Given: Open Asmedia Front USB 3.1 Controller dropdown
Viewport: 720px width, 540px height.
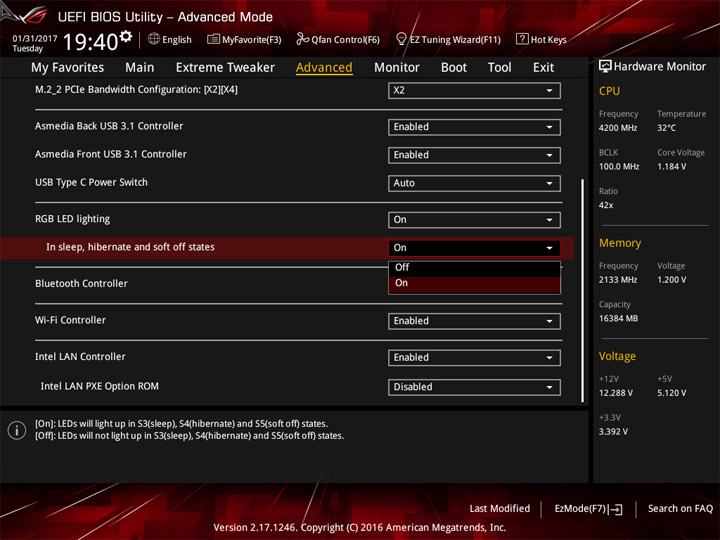Looking at the screenshot, I should [474, 155].
